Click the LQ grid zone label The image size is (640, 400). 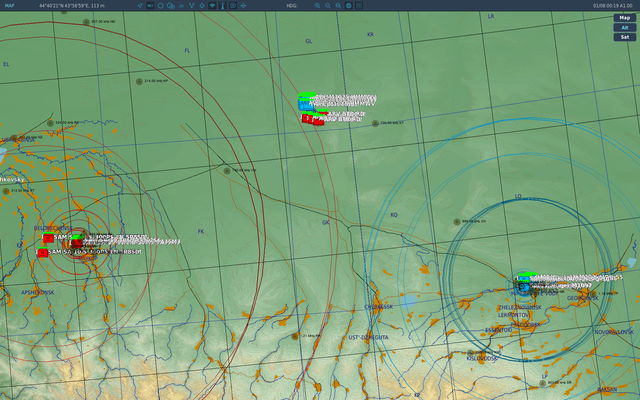click(x=518, y=196)
